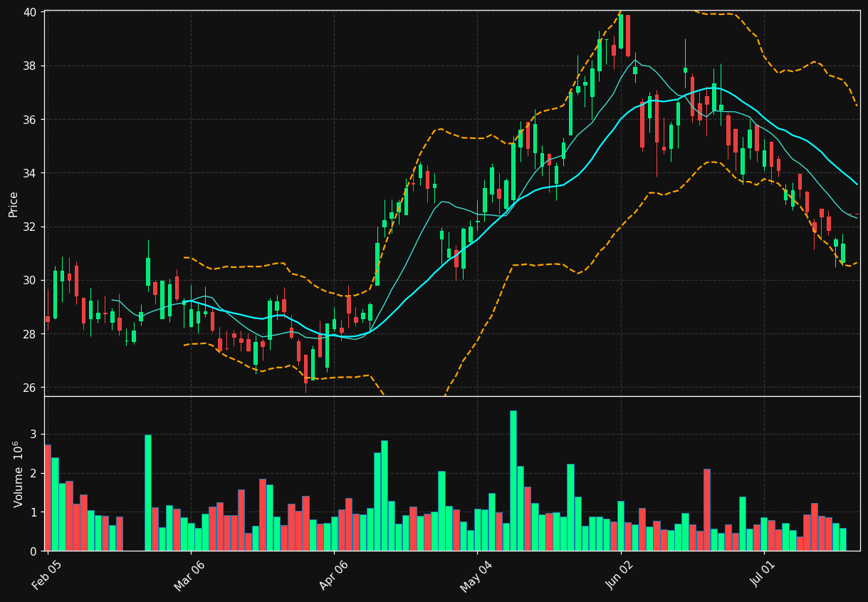Click the volume tick label 0
The height and width of the screenshot is (602, 868).
(33, 551)
